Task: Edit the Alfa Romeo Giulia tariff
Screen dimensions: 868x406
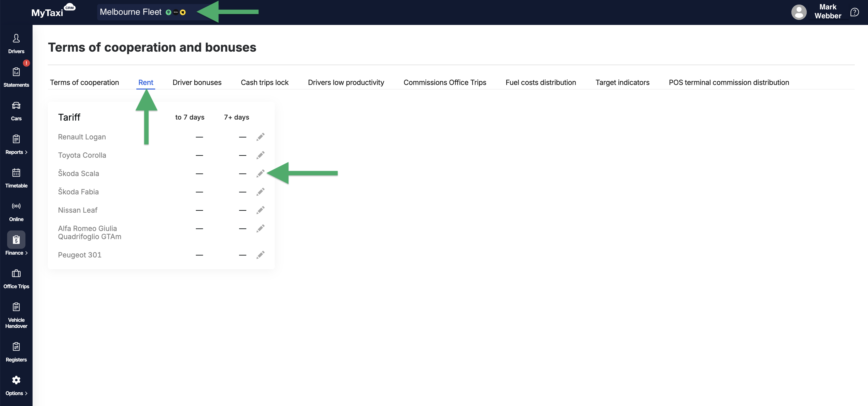Action: [x=261, y=228]
